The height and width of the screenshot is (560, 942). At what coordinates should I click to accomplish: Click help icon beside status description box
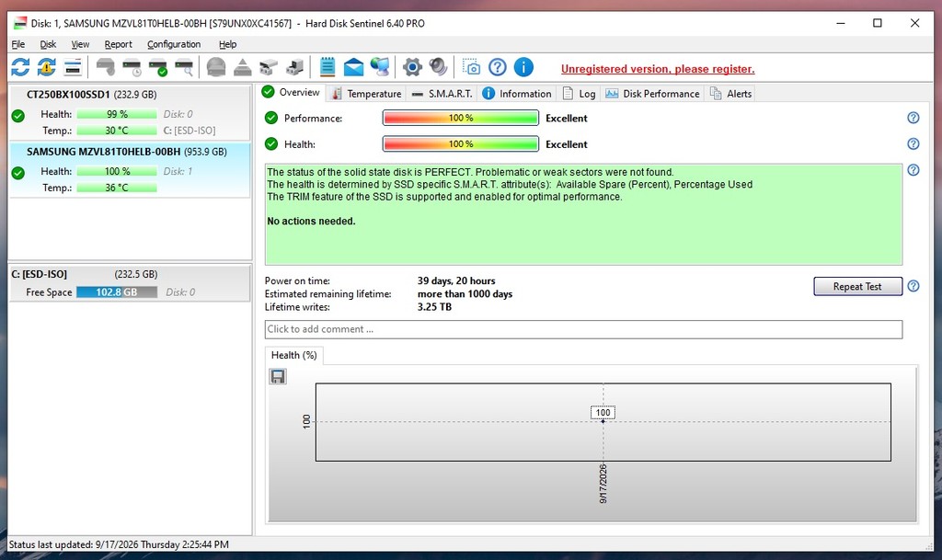913,170
